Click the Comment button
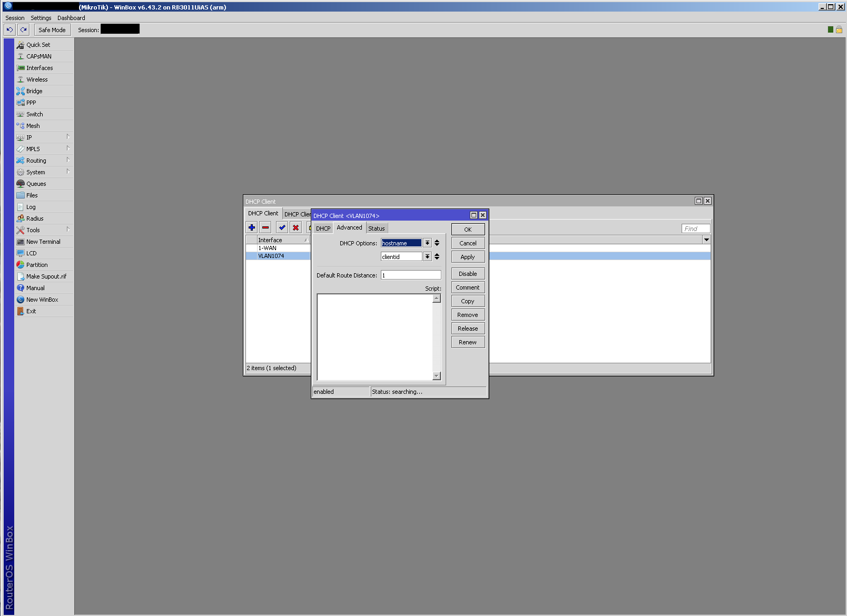 (468, 287)
